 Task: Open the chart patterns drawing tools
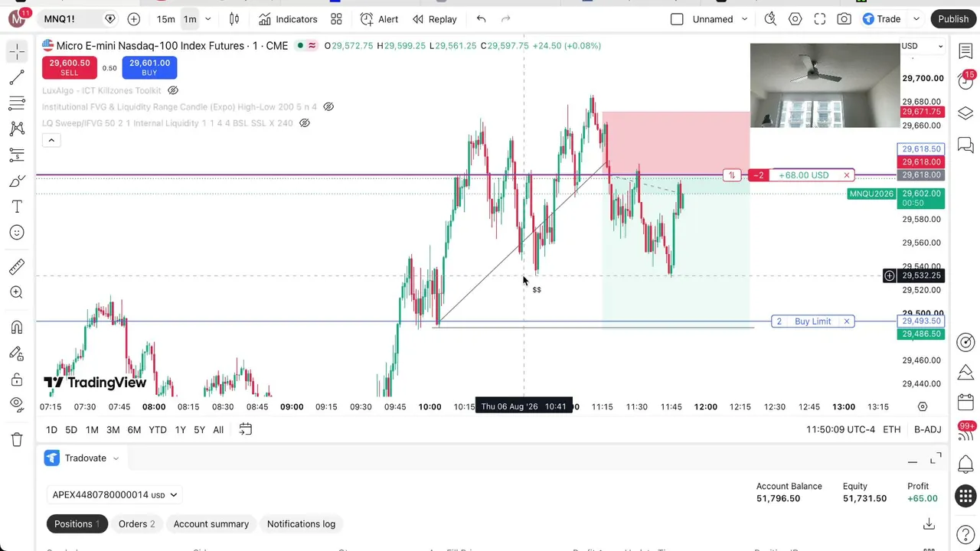pyautogui.click(x=17, y=129)
